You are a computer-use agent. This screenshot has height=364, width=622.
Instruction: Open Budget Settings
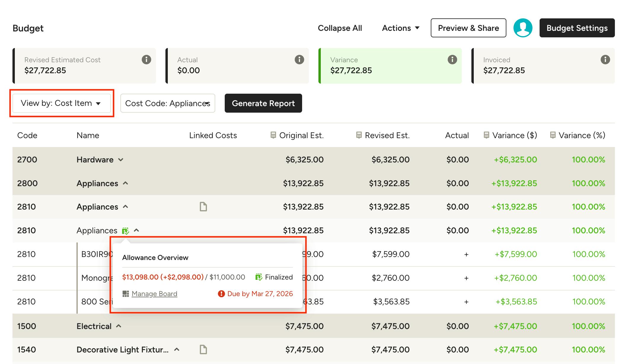point(577,28)
